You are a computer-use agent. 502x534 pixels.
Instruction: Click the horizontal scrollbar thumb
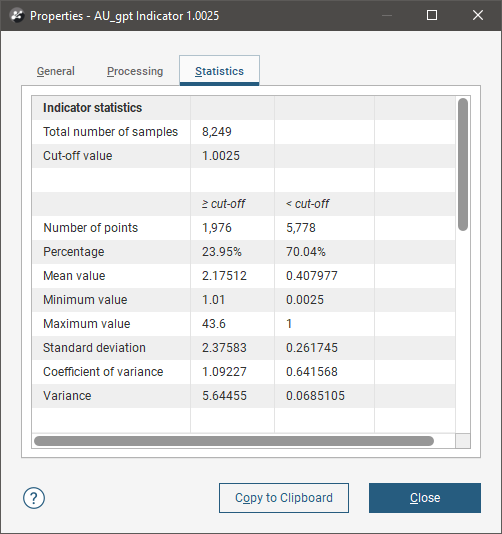coord(234,441)
